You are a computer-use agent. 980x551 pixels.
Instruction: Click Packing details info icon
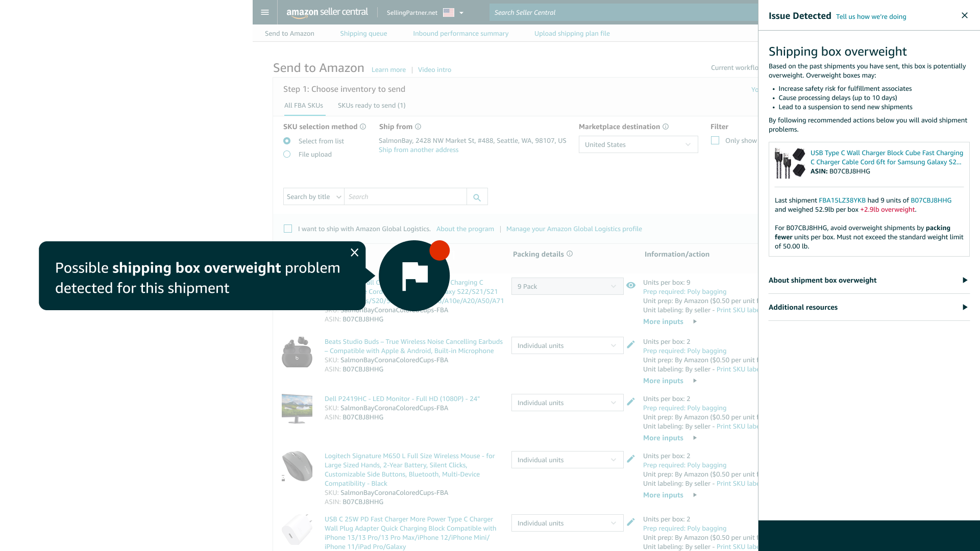point(570,254)
